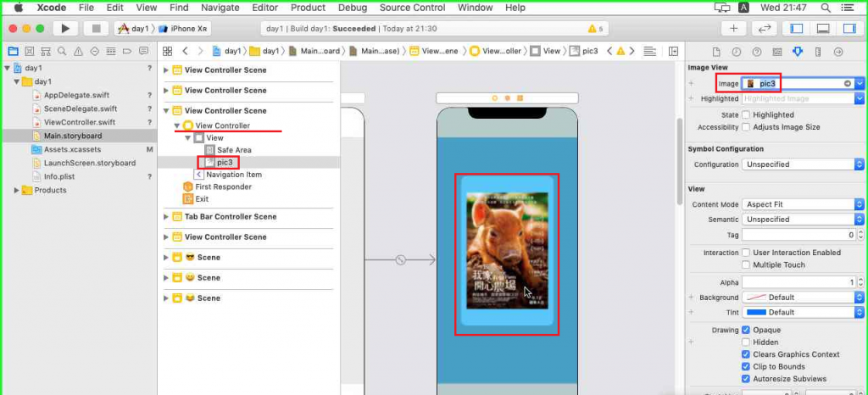Open the File inspector
Viewport: 868px width, 395px height.
pyautogui.click(x=716, y=52)
